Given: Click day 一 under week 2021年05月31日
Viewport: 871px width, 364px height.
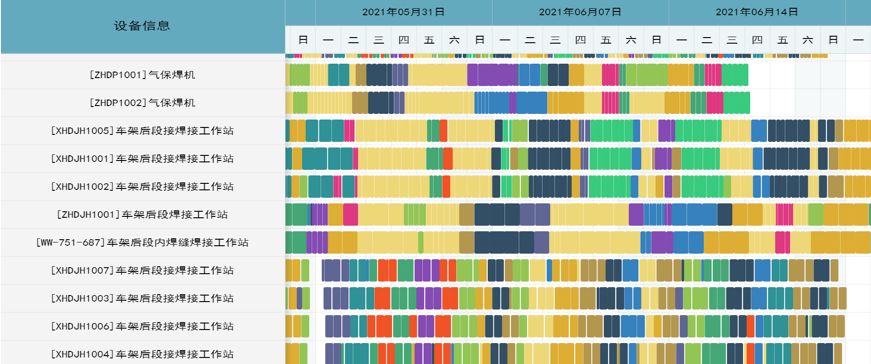Looking at the screenshot, I should (328, 39).
